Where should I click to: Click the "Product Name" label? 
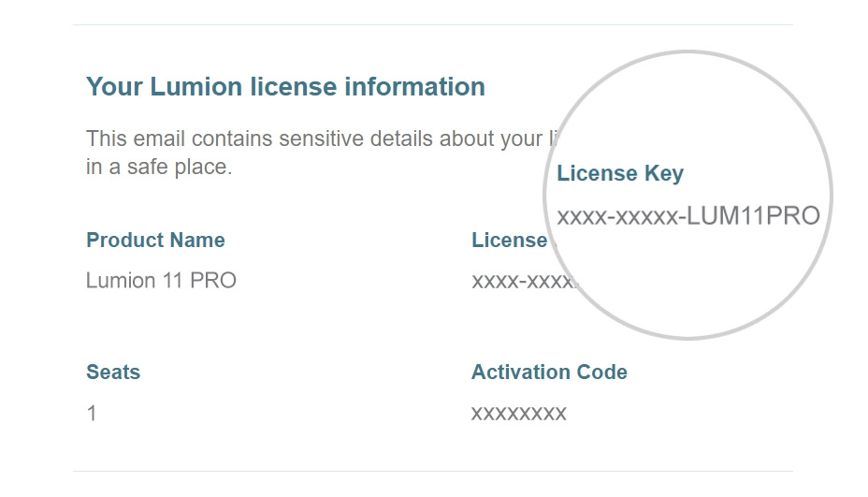pos(155,241)
